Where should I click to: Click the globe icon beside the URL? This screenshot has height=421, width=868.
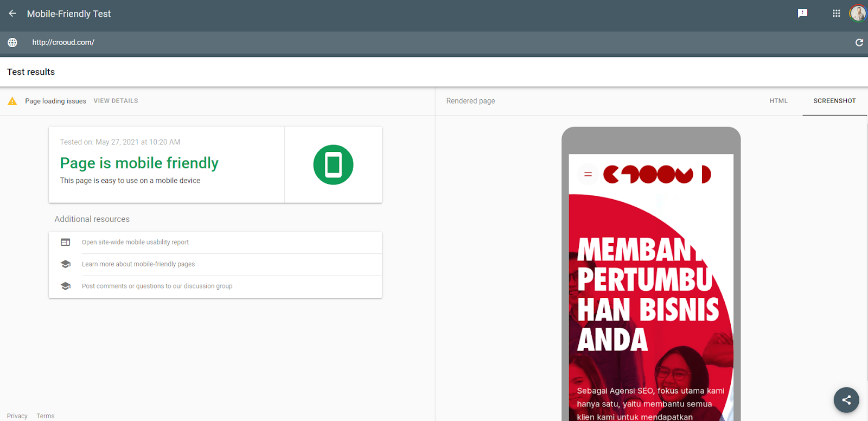(12, 42)
